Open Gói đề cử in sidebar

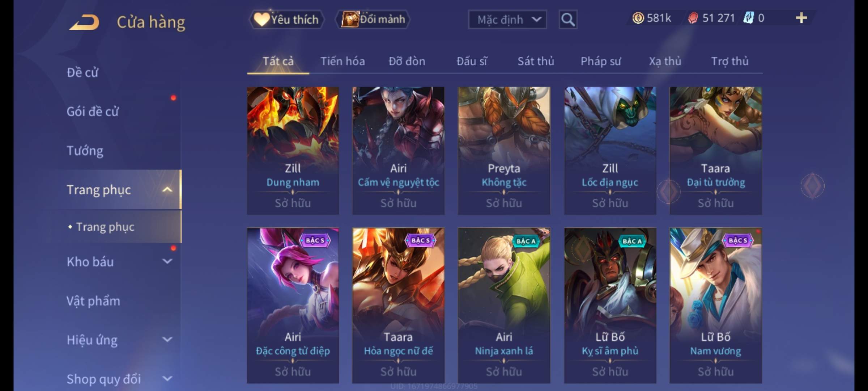pyautogui.click(x=93, y=112)
